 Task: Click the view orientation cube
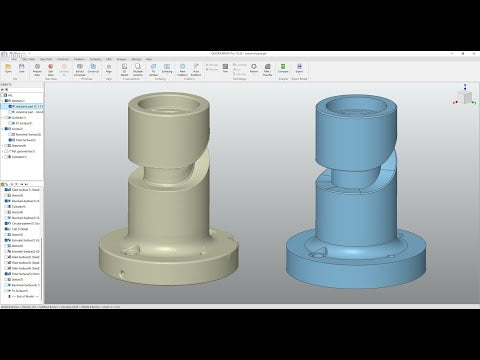[465, 97]
